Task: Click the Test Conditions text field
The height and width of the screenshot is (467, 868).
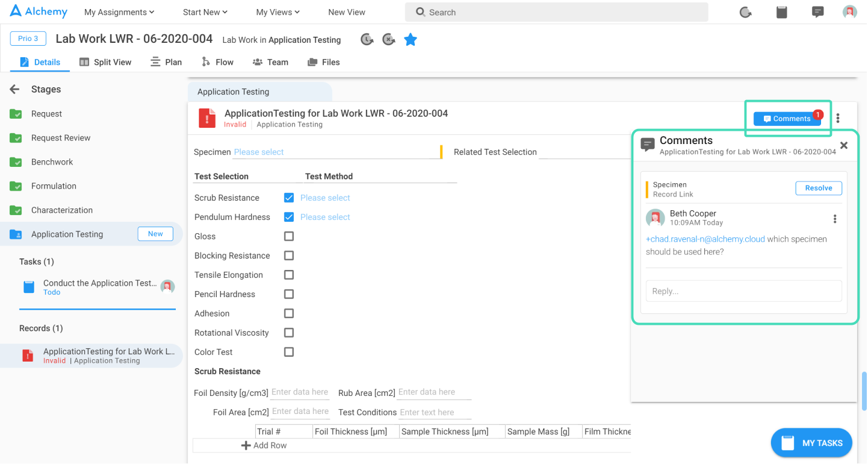Action: [435, 412]
